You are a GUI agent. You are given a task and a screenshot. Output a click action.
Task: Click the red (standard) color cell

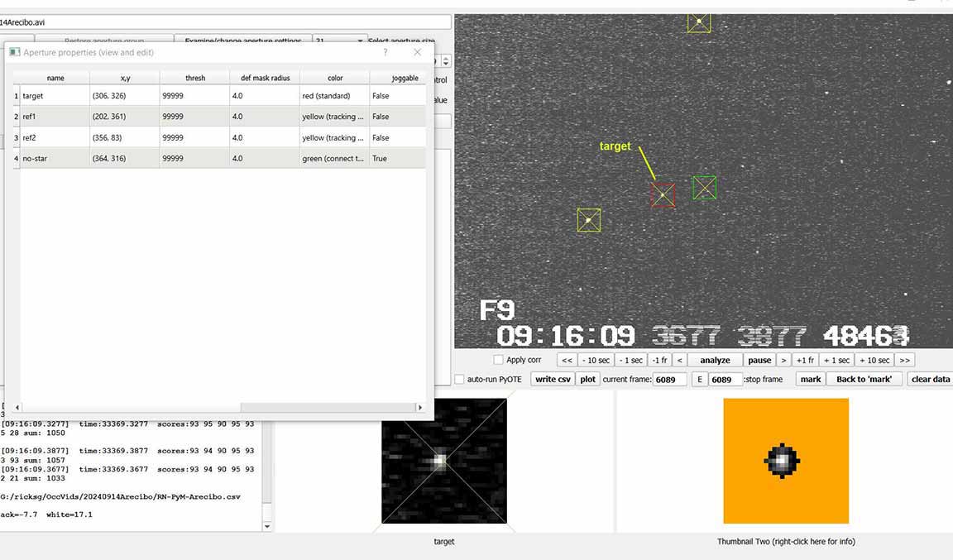(x=335, y=95)
